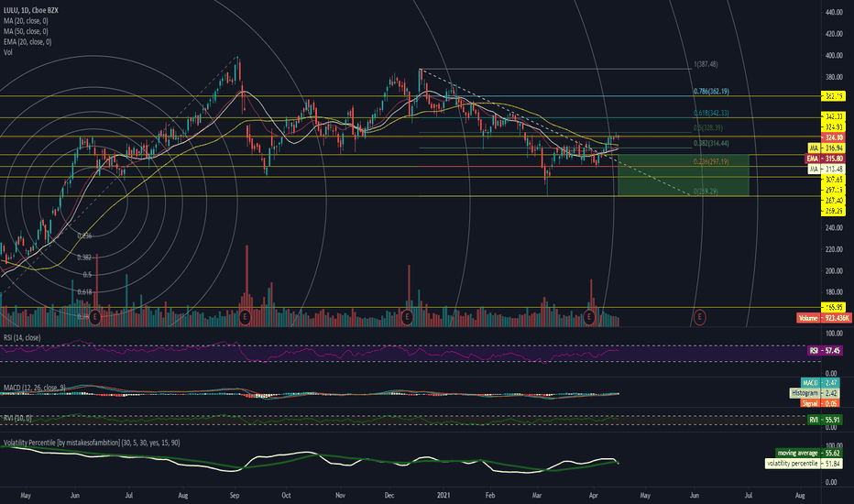Click the Mar label on the time axis
The width and height of the screenshot is (854, 504).
click(537, 496)
